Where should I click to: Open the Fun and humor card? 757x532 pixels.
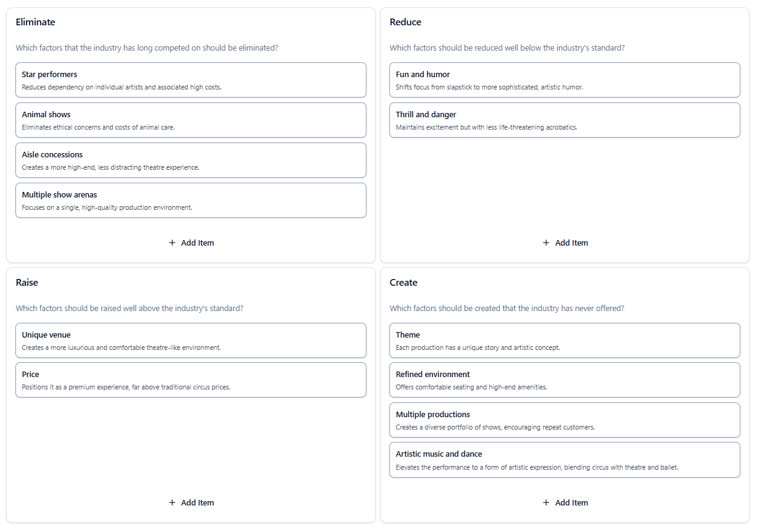565,80
